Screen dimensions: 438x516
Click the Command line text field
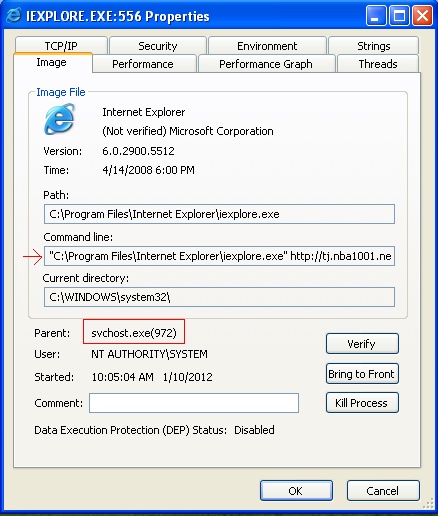[x=219, y=256]
